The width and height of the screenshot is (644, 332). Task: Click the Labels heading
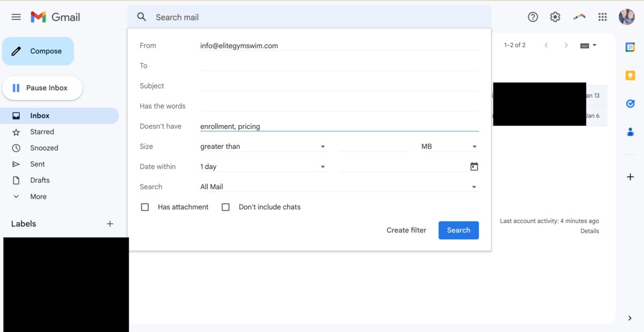pyautogui.click(x=24, y=224)
